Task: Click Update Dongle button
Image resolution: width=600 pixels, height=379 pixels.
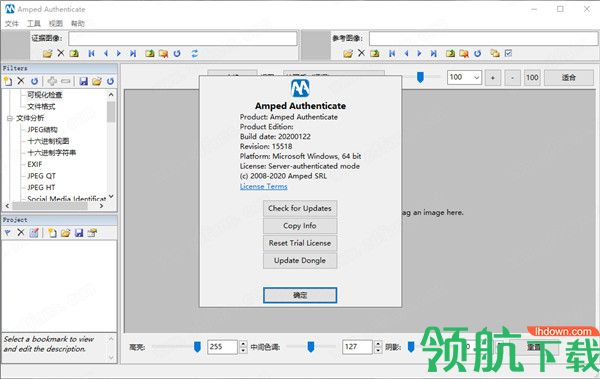Action: pos(300,261)
